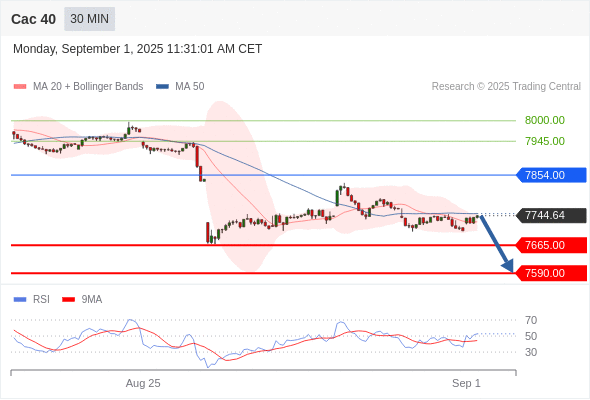The width and height of the screenshot is (590, 400).
Task: Open the Trading Central research copyright link
Action: 506,87
